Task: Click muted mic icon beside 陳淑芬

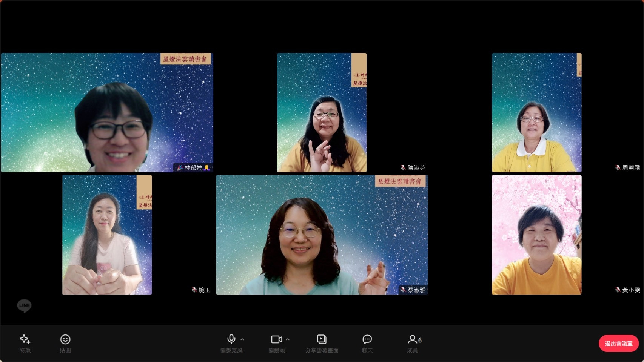Action: tap(403, 167)
